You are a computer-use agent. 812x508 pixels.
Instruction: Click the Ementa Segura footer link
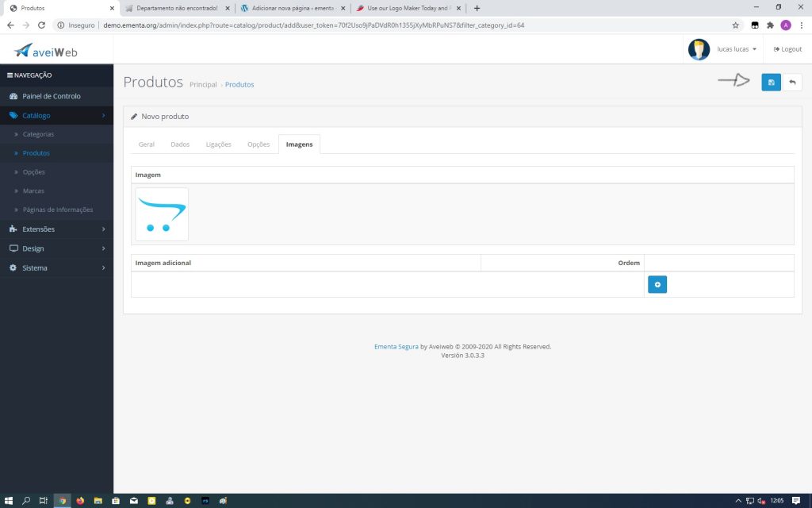[396, 347]
